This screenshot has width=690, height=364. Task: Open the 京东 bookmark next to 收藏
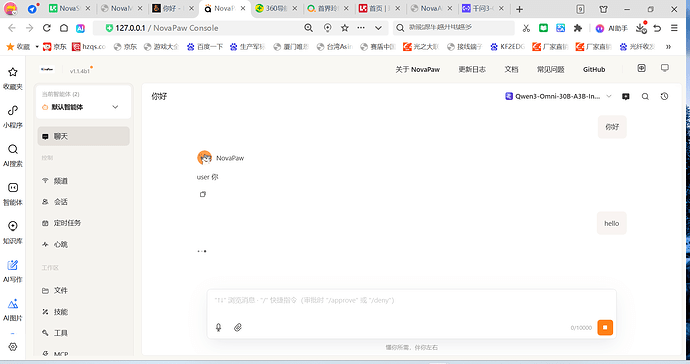55,47
